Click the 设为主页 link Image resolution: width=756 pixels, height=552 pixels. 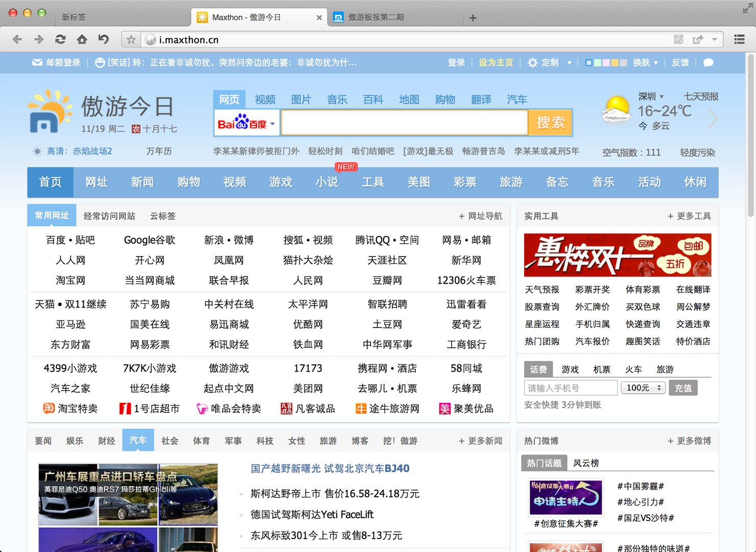coord(495,62)
